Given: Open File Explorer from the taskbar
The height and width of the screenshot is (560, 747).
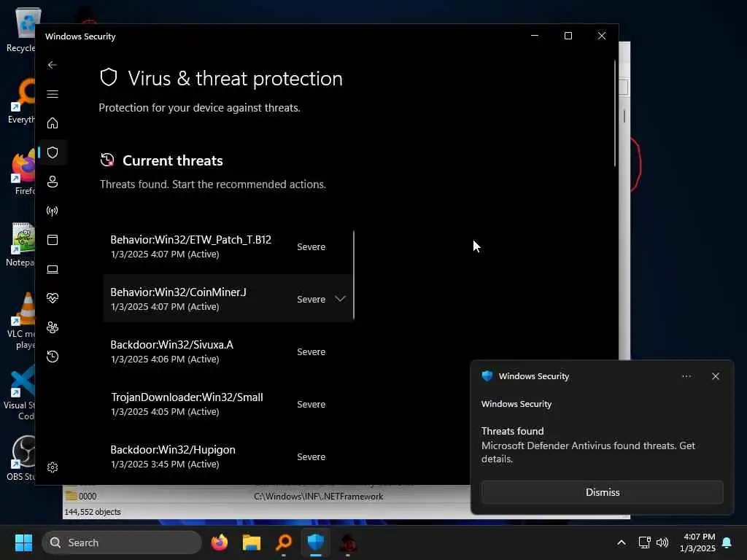Looking at the screenshot, I should click(252, 542).
